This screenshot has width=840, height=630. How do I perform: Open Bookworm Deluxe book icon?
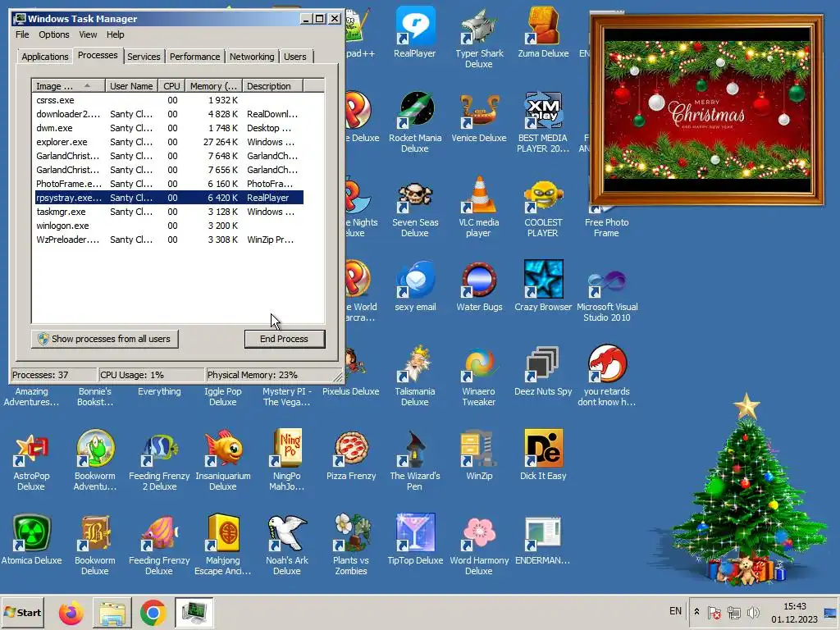(x=95, y=546)
